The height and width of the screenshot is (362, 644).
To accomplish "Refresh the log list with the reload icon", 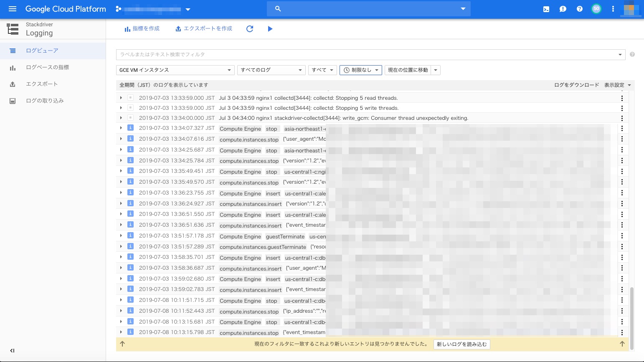I will click(x=249, y=28).
